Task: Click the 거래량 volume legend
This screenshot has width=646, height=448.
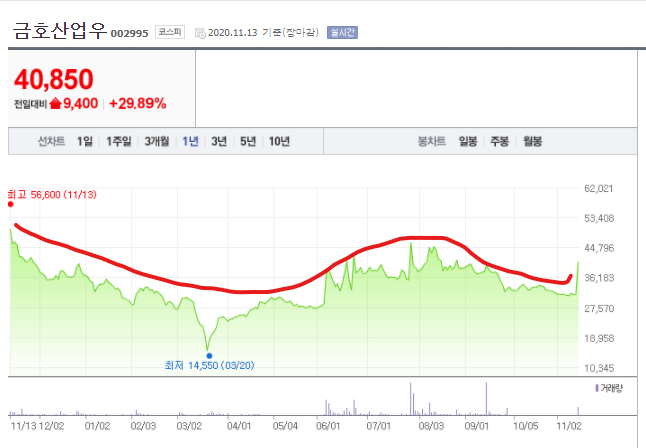Action: (x=609, y=388)
